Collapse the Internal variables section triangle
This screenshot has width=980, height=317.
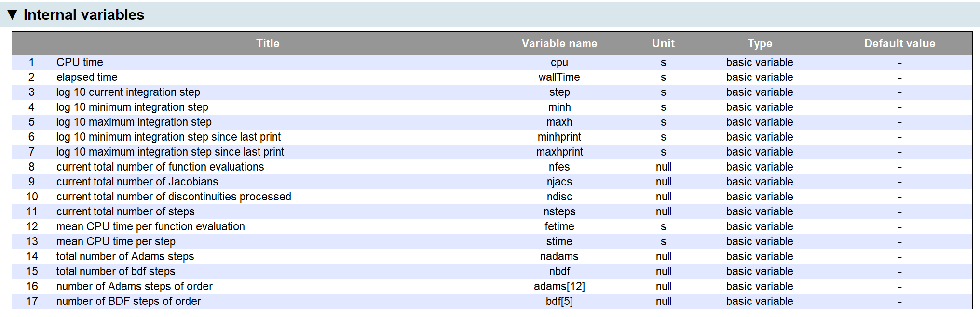click(13, 14)
